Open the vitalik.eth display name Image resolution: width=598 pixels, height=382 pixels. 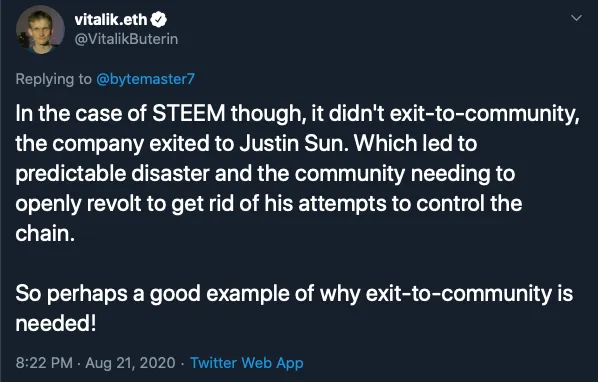coord(111,19)
